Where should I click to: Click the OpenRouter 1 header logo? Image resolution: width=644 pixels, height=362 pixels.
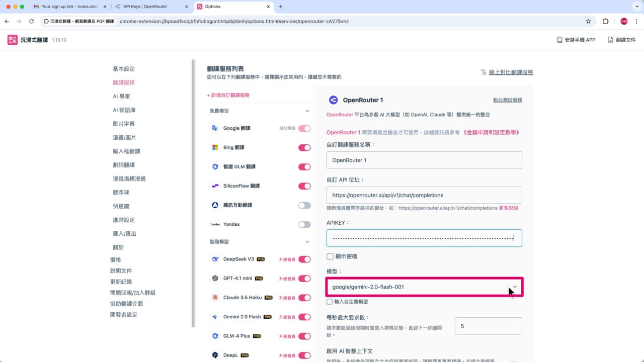(333, 100)
